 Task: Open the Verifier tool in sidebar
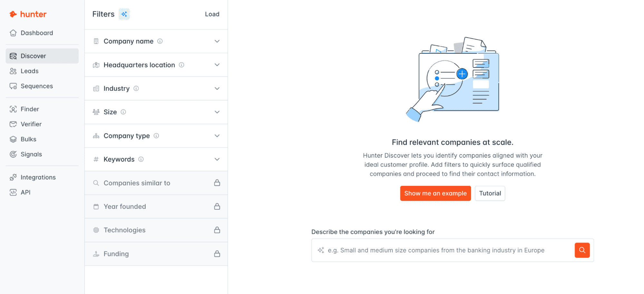pos(31,124)
